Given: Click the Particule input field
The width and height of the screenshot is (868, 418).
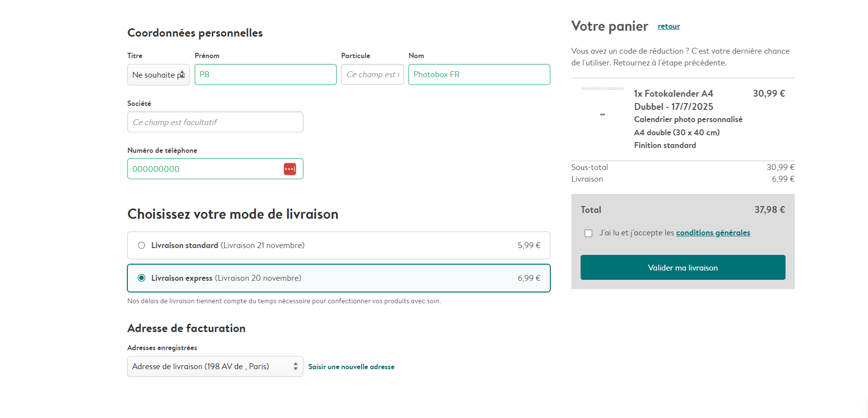Looking at the screenshot, I should 372,74.
